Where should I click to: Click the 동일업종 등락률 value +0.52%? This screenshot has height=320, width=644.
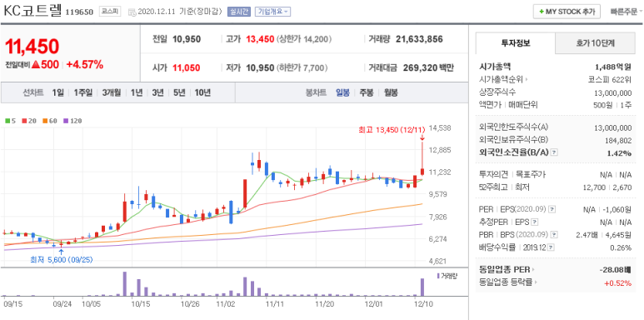pos(617,282)
